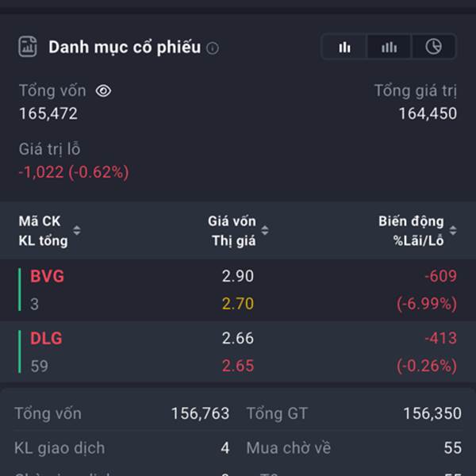Click BVG market price 2.70
Viewport: 476px width, 476px height.
pyautogui.click(x=238, y=304)
